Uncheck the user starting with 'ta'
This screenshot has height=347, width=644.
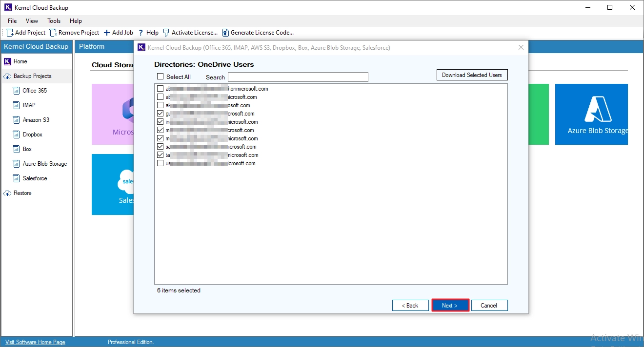click(x=160, y=155)
